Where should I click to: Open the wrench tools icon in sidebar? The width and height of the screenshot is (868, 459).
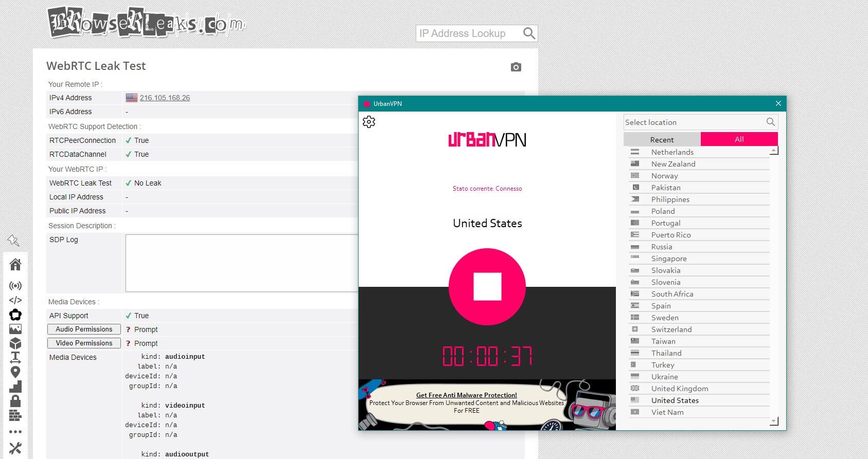15,448
